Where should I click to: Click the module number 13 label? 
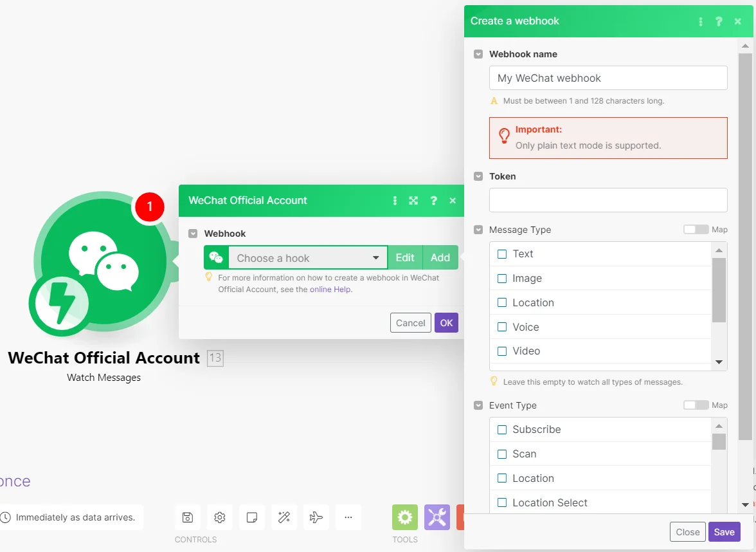[215, 358]
